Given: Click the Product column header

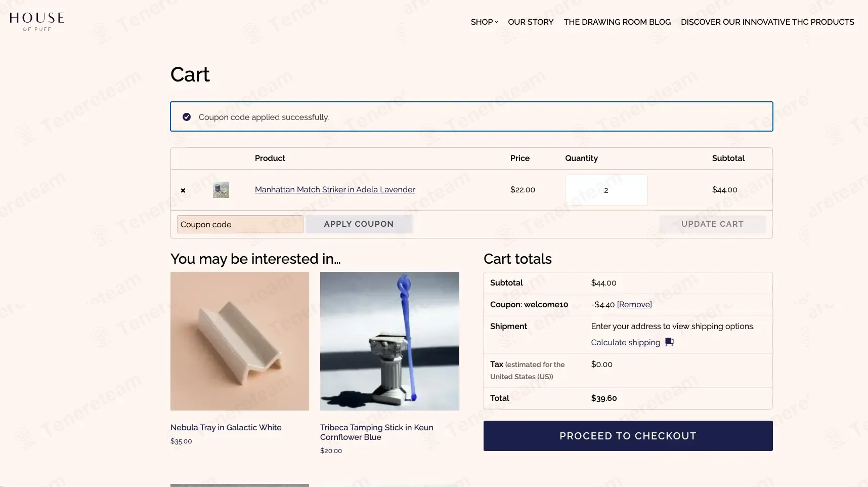Looking at the screenshot, I should tap(270, 158).
